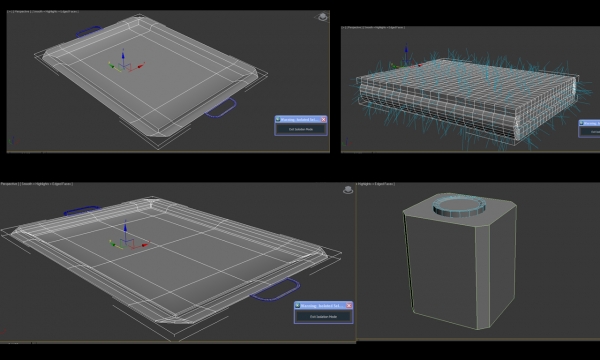Viewport: 600px width, 360px height.
Task: Select the blue Z-axis arrow on the larger tray gizmo
Action: (x=125, y=227)
